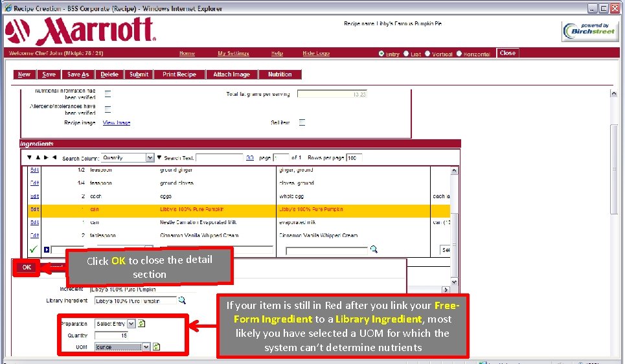Click the Print Recipe button
Screen dimensions: 625x364
(x=179, y=74)
